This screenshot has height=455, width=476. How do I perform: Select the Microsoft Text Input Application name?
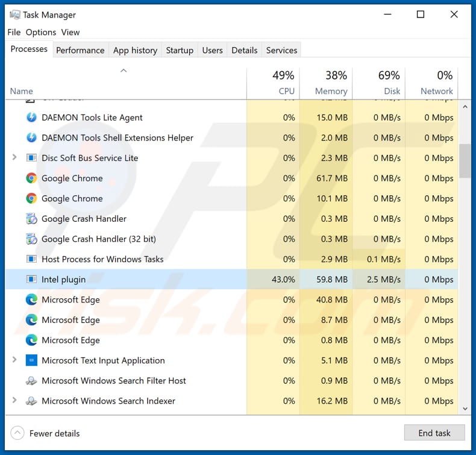click(103, 360)
